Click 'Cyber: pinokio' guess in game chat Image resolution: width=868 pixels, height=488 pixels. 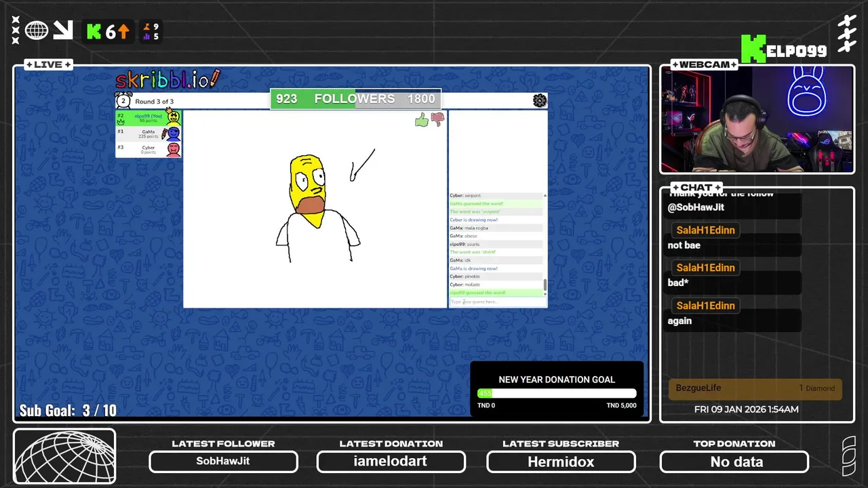point(465,277)
